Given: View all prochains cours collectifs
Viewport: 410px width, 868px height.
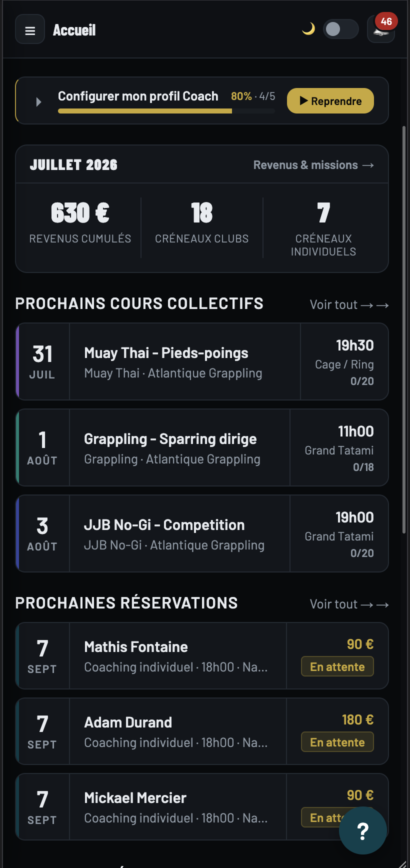Looking at the screenshot, I should 349,304.
